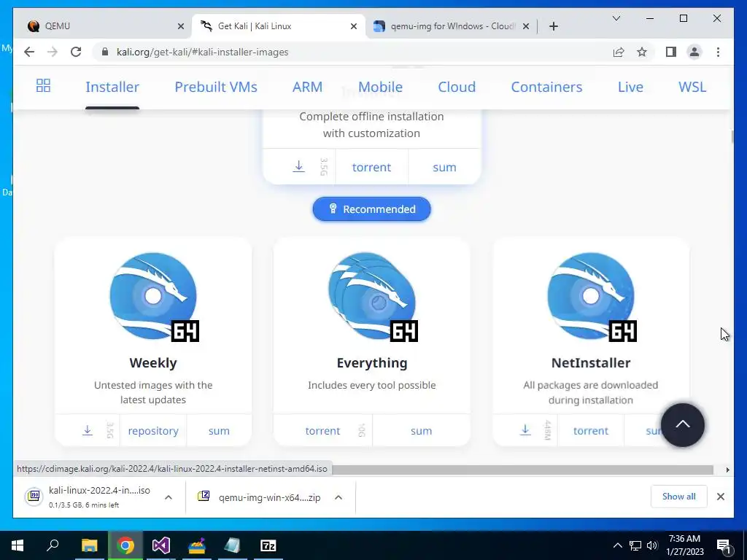Click the Recommended badge button

(371, 209)
